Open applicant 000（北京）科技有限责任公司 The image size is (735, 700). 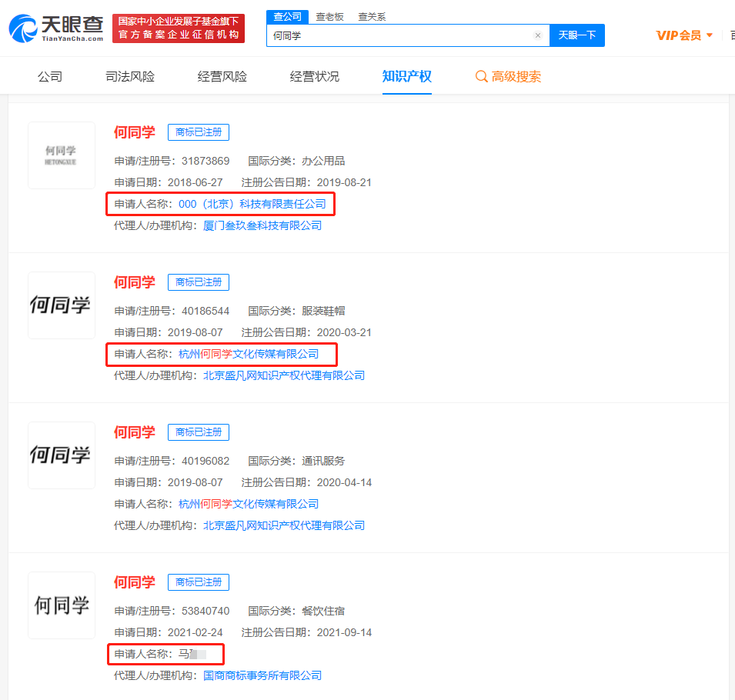pos(252,204)
